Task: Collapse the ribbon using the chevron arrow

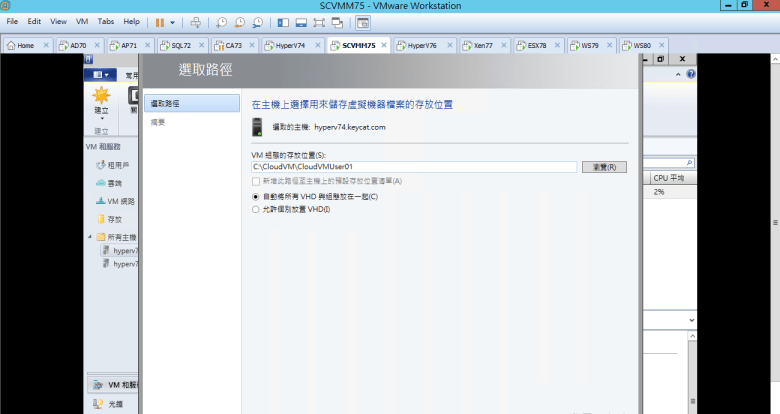Action: [676, 74]
